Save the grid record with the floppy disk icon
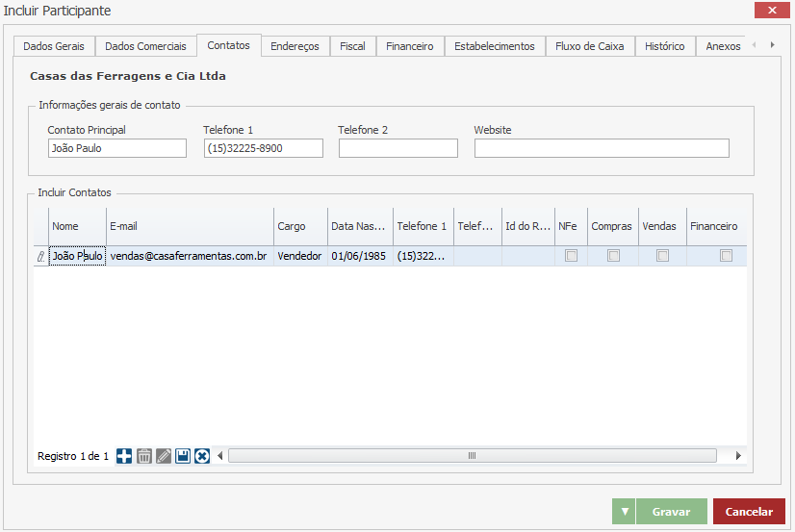The image size is (795, 532). [x=183, y=456]
